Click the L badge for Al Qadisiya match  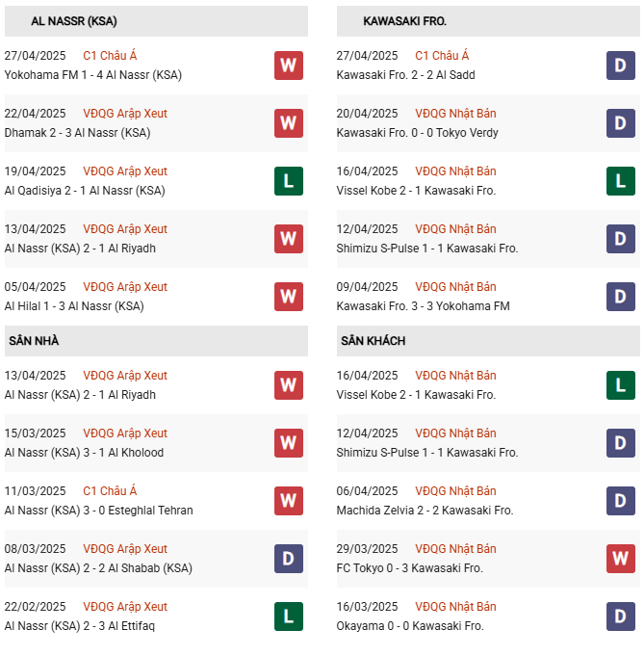click(289, 181)
